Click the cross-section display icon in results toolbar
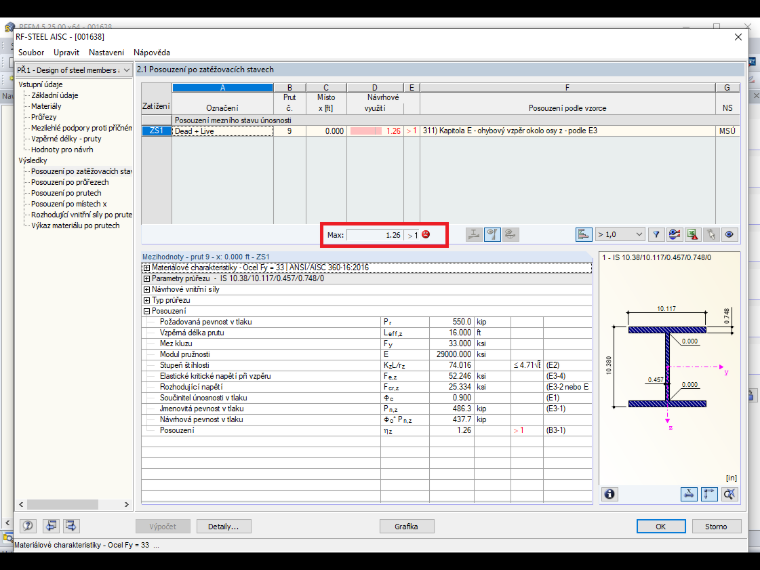760x570 pixels. click(x=474, y=235)
